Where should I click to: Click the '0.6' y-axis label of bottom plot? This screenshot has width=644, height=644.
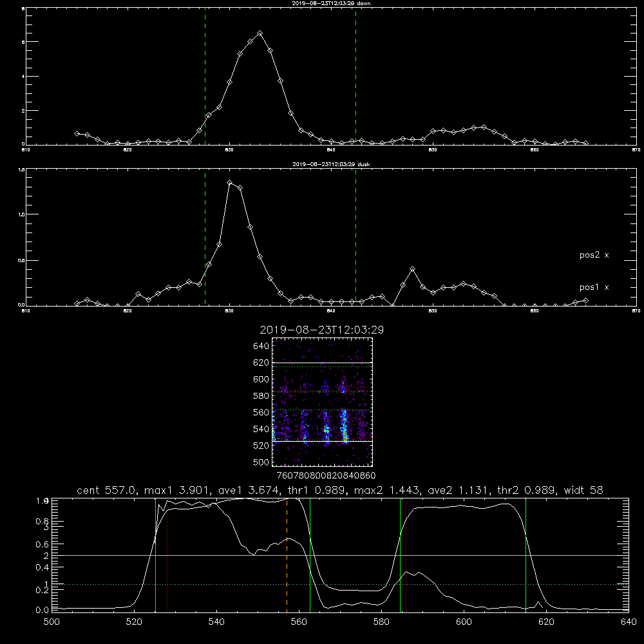tap(43, 544)
